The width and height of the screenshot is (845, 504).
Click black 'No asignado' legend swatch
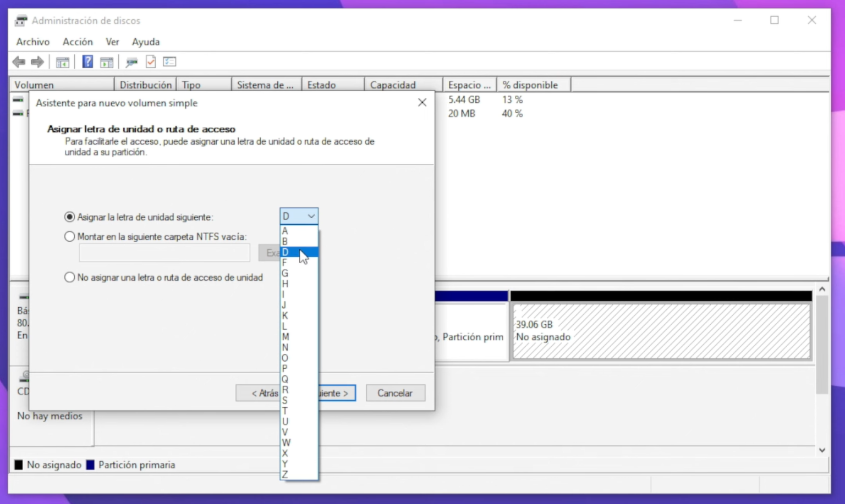[19, 465]
